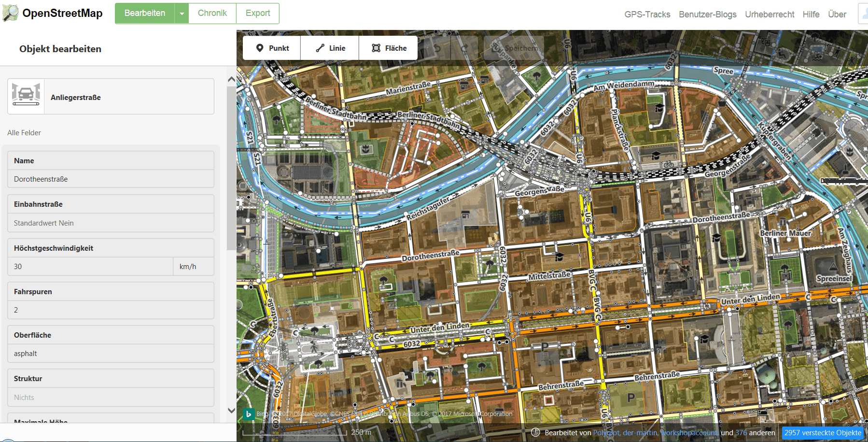Open the km/h speed unit dropdown

click(x=193, y=266)
